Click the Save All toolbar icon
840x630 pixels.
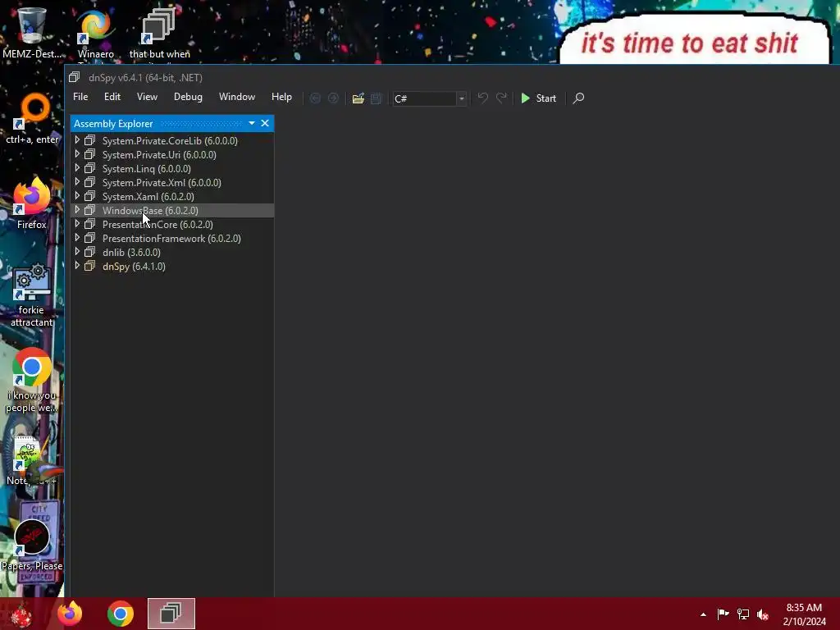tap(376, 98)
